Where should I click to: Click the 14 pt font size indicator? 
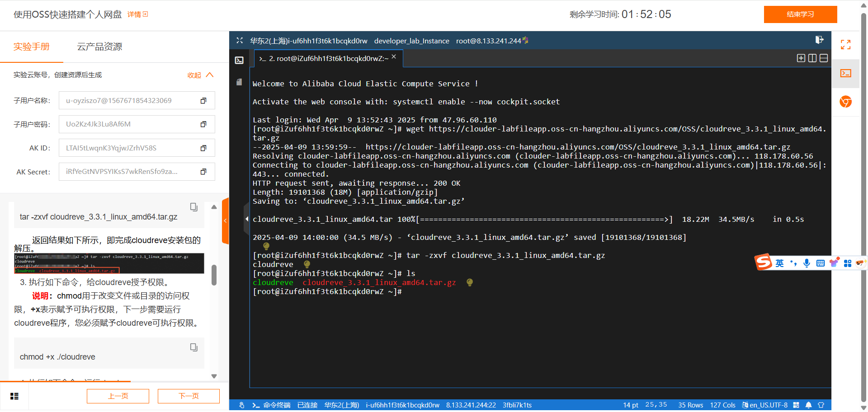631,405
